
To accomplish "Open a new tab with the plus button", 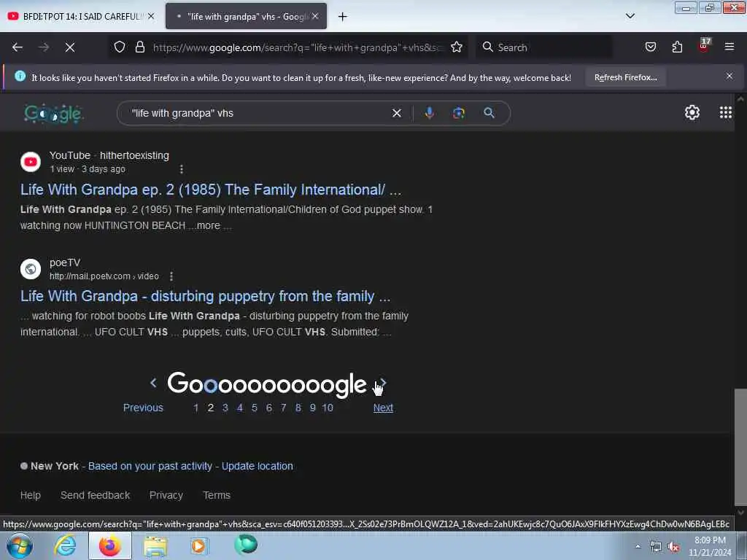I will [x=343, y=17].
